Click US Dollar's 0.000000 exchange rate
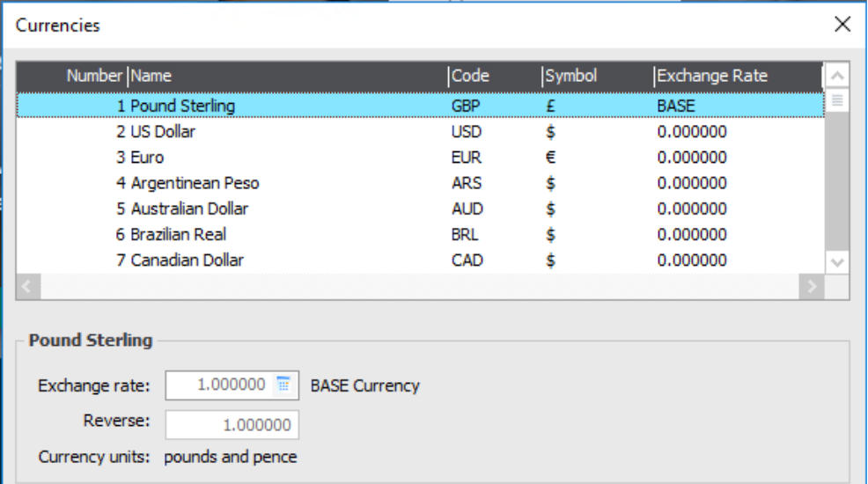868x484 pixels. point(692,132)
